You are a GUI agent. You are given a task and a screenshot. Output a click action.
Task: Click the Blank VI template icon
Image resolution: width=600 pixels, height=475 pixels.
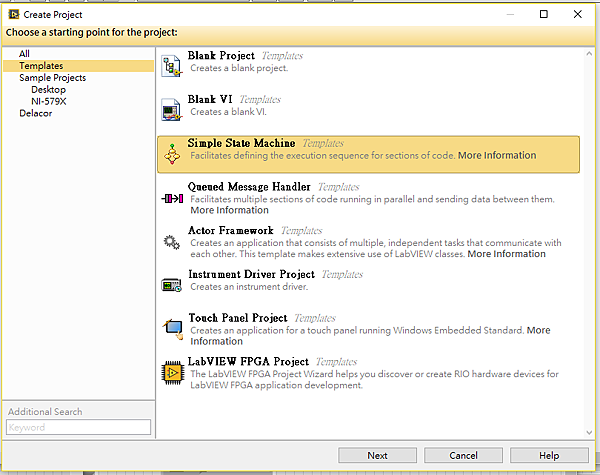[x=171, y=110]
